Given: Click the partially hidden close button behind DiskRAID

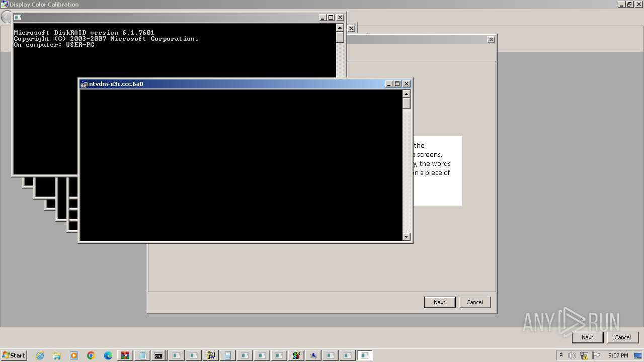Looking at the screenshot, I should 351,28.
